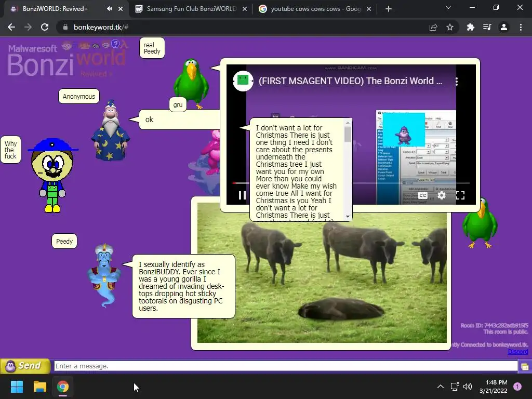Open YouTube video settings gear
The width and height of the screenshot is (532, 399).
coord(442,195)
